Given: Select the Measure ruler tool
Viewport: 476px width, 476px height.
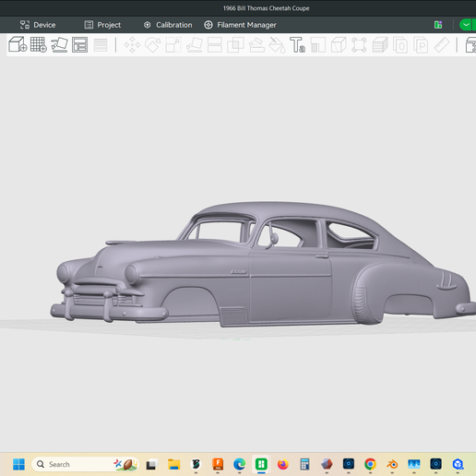Looking at the screenshot, I should click(442, 45).
